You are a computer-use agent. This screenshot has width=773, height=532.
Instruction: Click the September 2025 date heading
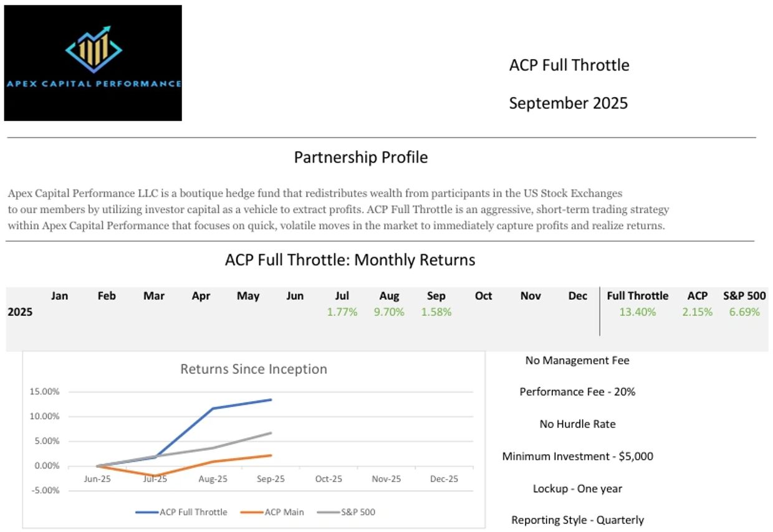click(x=568, y=103)
